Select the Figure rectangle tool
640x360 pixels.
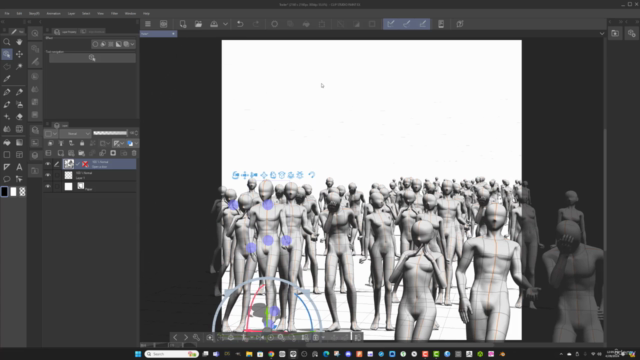click(7, 155)
